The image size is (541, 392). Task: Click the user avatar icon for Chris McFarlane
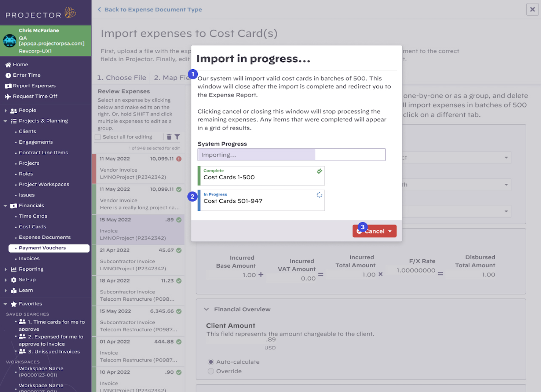(x=10, y=41)
